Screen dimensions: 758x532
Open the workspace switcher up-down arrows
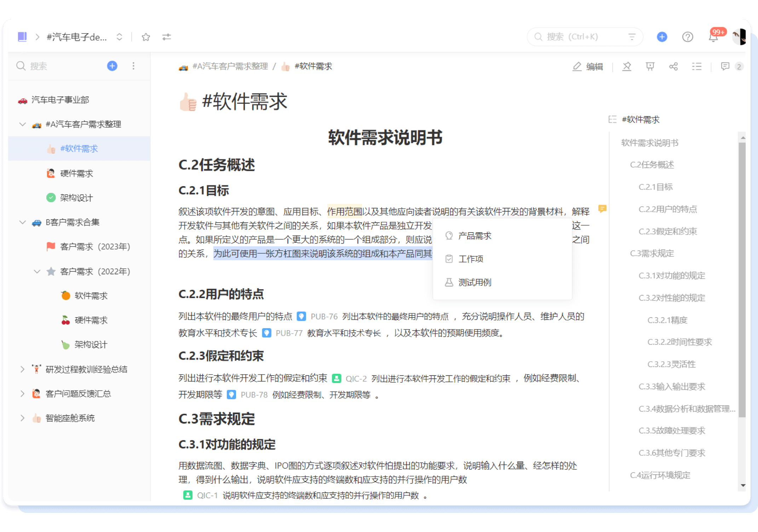click(x=119, y=37)
